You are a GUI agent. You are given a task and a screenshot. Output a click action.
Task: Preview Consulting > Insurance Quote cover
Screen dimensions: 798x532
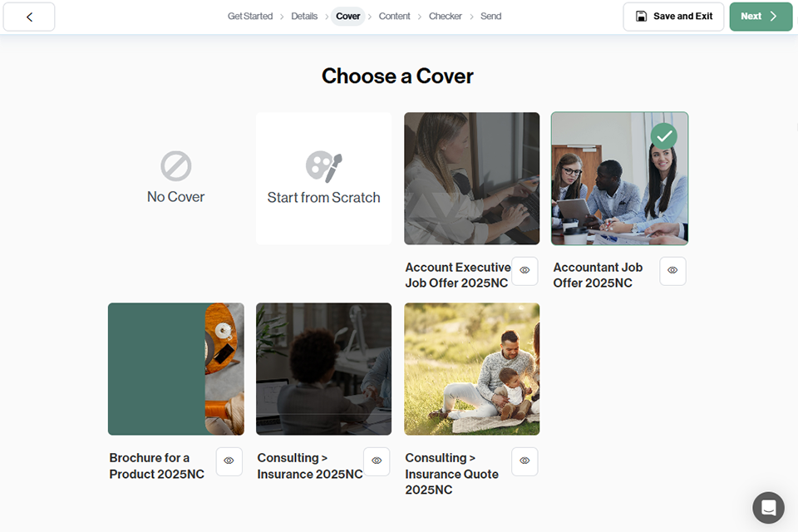tap(525, 461)
